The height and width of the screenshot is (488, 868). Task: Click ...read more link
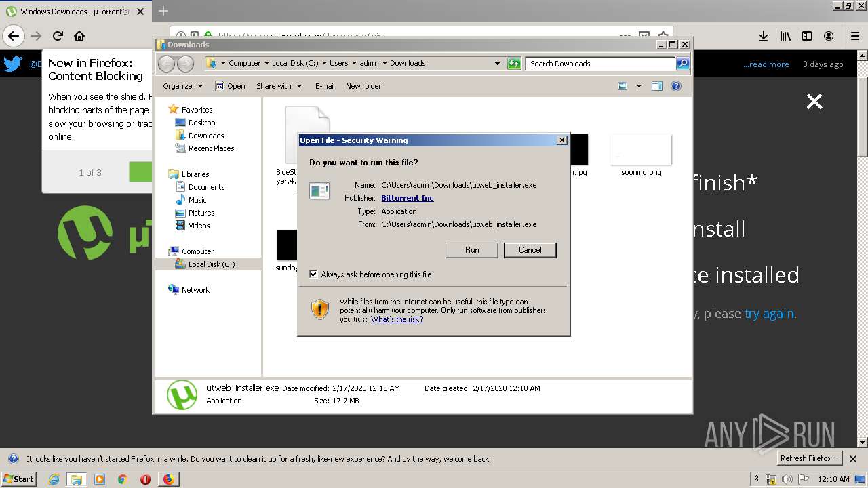tap(766, 64)
